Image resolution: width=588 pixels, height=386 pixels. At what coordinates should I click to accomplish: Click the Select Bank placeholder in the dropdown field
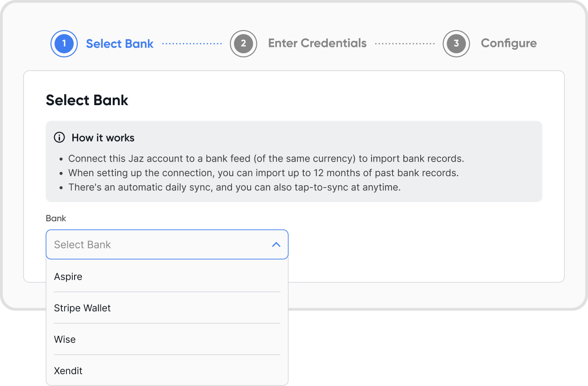(x=82, y=244)
